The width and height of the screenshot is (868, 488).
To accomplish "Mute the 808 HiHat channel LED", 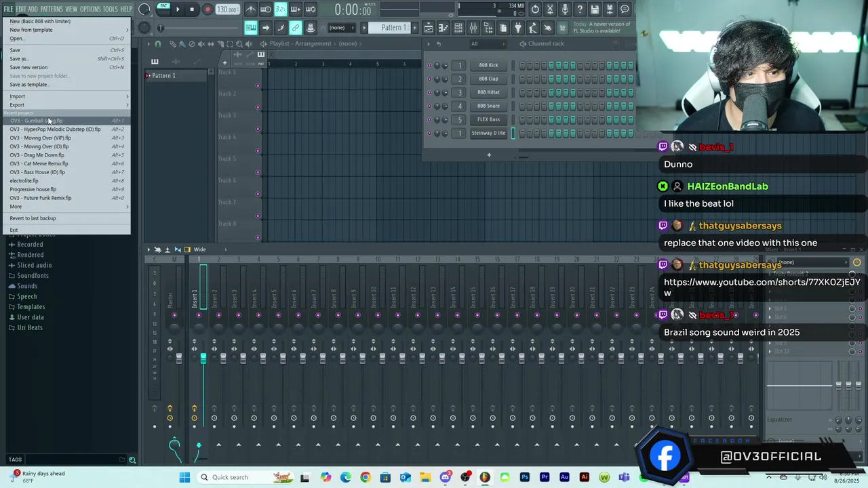I will click(429, 92).
